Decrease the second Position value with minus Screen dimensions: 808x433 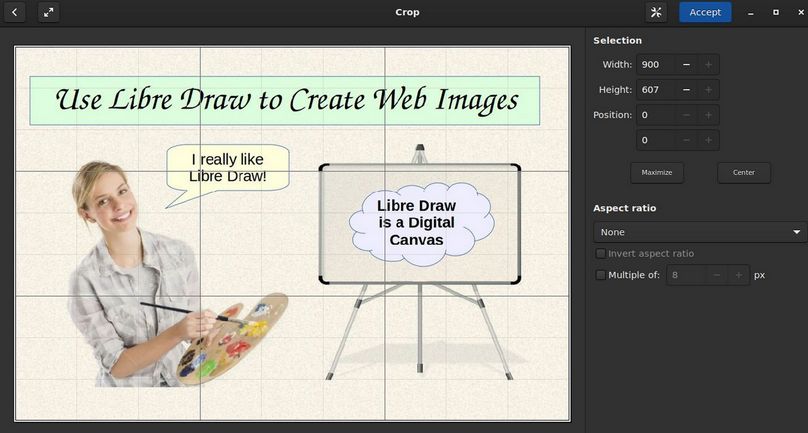[686, 140]
